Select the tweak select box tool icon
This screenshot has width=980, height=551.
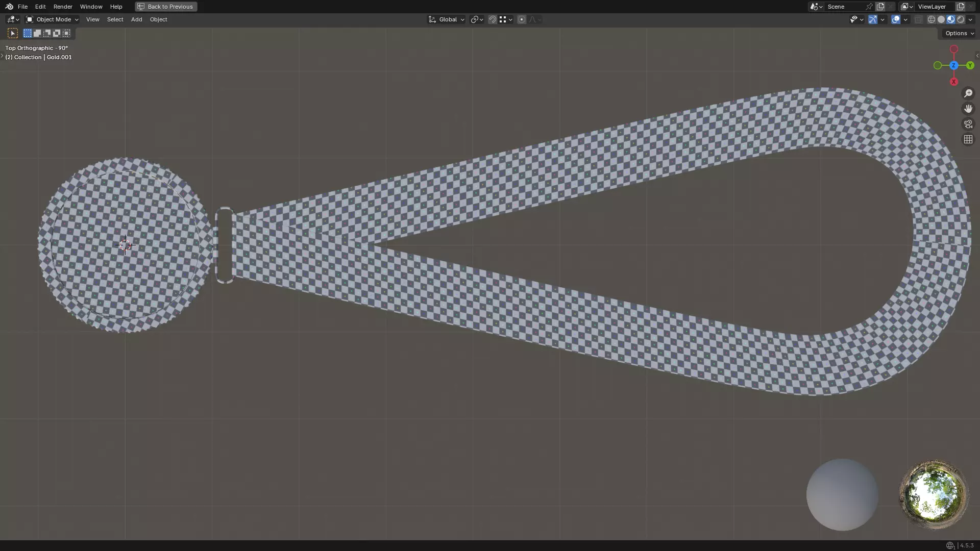point(13,33)
